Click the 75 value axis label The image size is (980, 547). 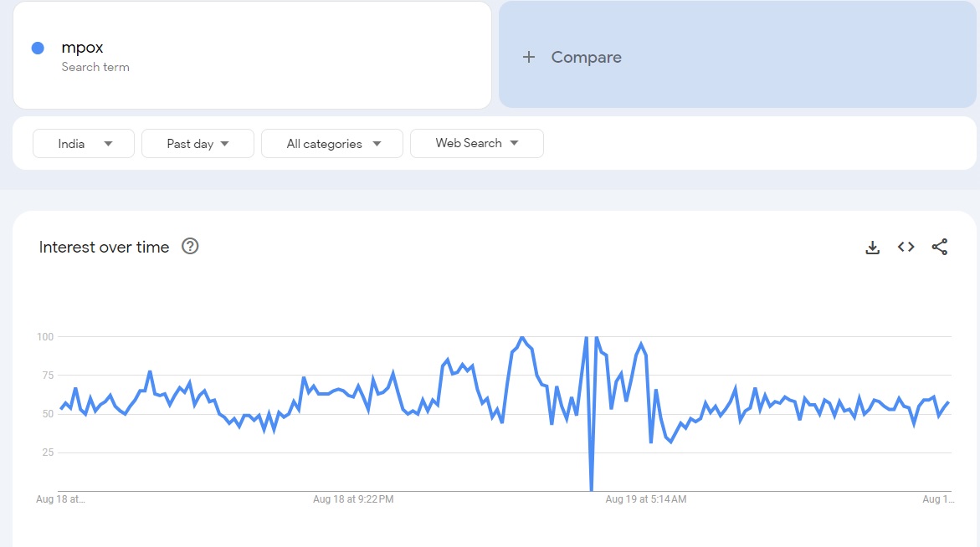click(x=47, y=376)
